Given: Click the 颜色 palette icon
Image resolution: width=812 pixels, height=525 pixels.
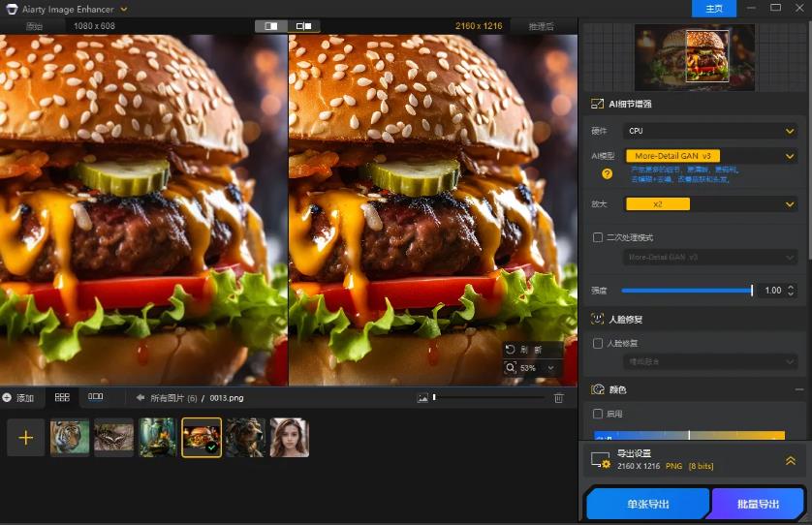Looking at the screenshot, I should point(598,389).
